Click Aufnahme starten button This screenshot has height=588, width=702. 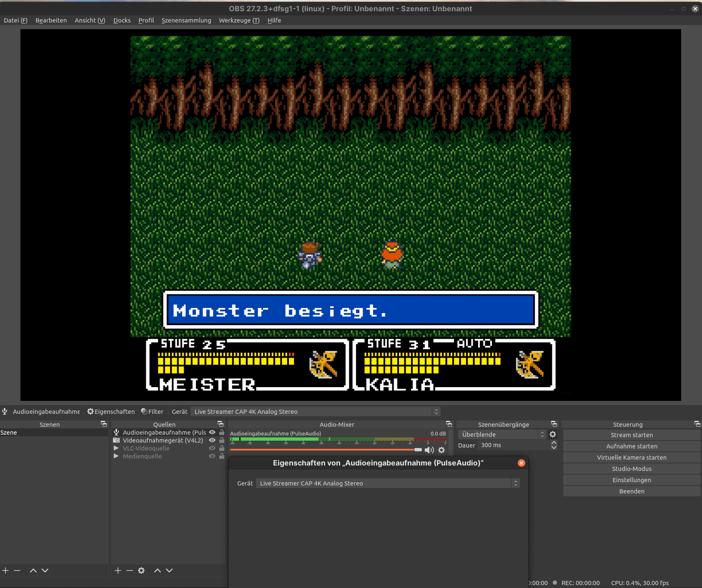(x=632, y=446)
